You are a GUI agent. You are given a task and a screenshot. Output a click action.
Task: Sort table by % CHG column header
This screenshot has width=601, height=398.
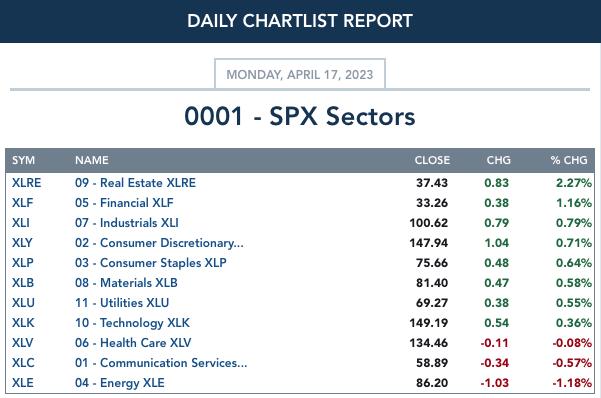click(569, 160)
